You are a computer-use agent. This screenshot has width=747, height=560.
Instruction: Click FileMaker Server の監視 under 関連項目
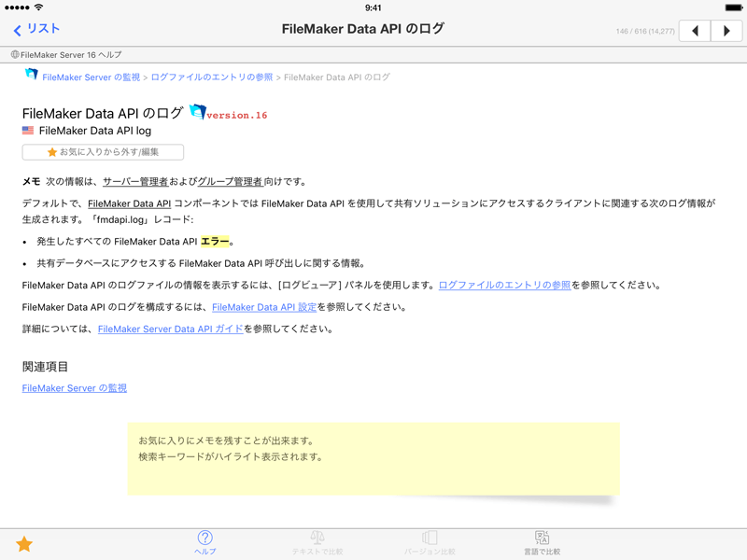pyautogui.click(x=75, y=388)
